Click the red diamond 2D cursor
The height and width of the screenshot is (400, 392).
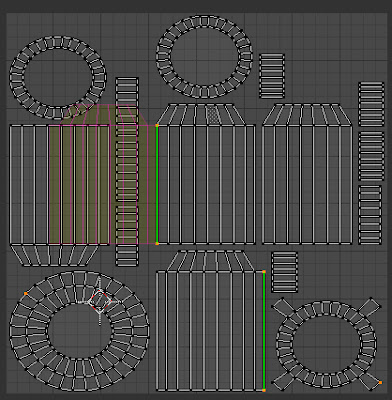click(100, 301)
